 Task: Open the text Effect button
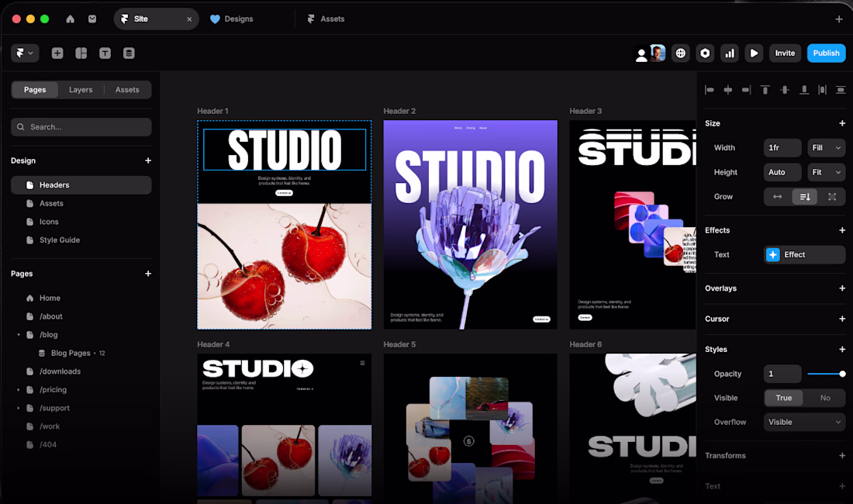point(805,254)
